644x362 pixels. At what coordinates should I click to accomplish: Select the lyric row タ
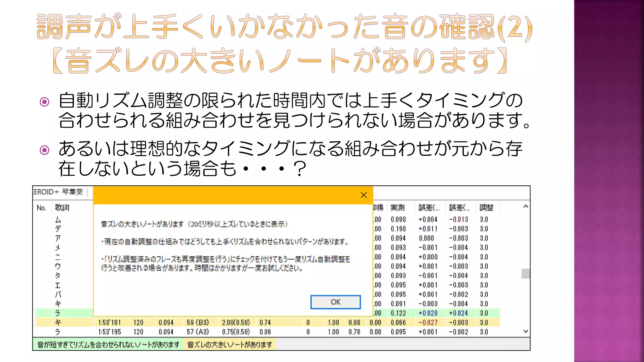(58, 276)
